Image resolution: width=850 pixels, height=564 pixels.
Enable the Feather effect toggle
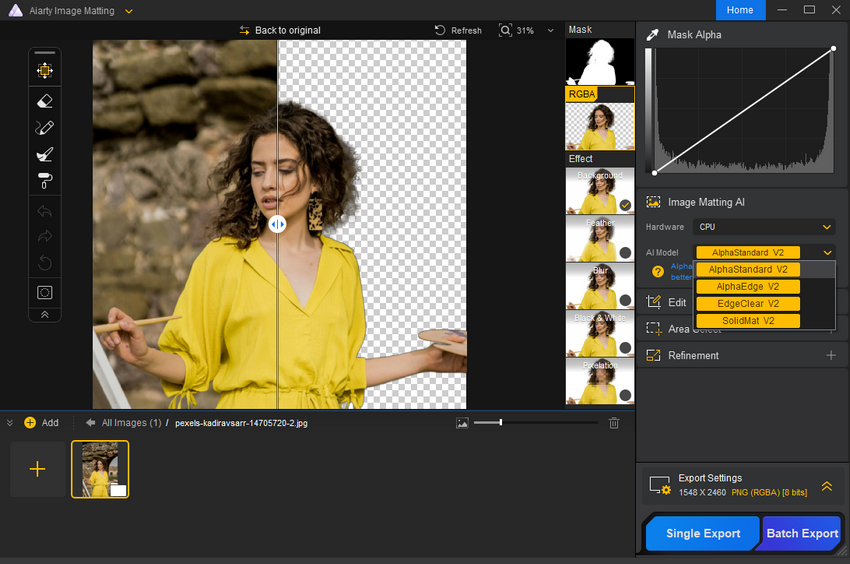pos(625,252)
